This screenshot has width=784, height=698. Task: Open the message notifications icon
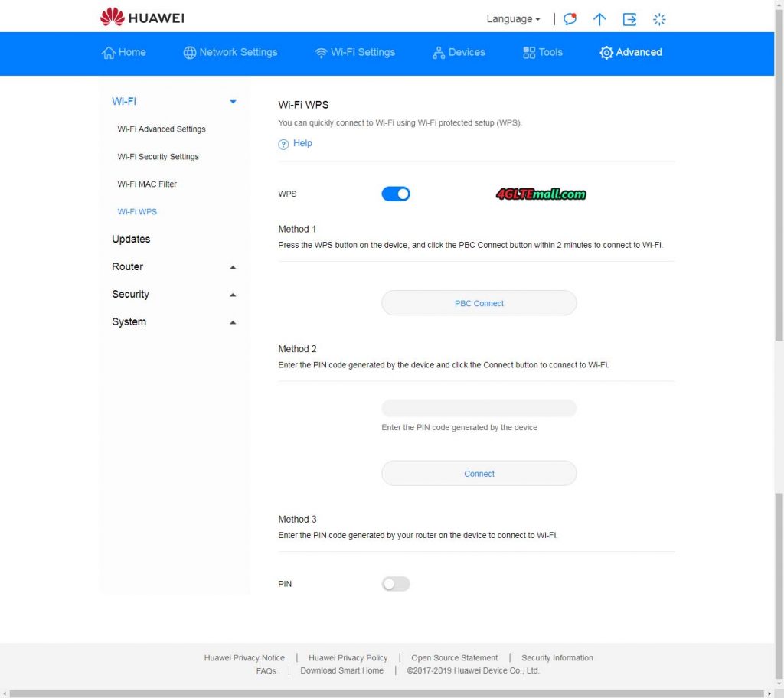click(x=569, y=19)
